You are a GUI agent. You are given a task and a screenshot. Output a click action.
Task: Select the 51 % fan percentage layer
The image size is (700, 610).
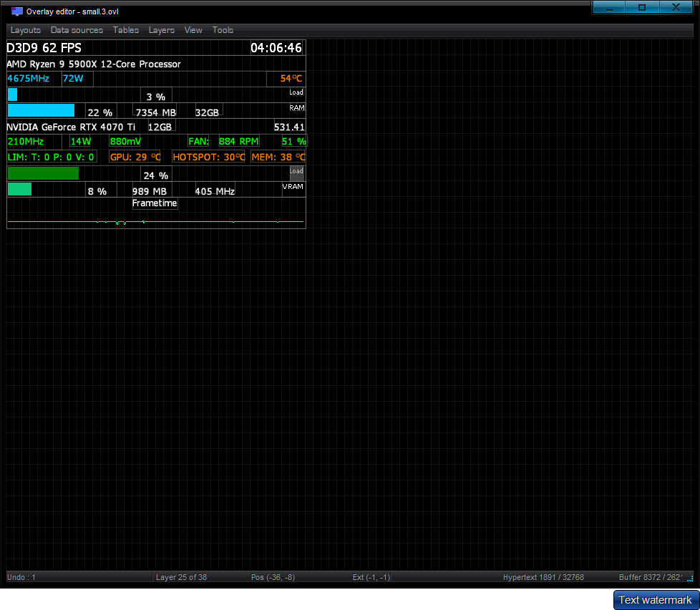tap(293, 142)
